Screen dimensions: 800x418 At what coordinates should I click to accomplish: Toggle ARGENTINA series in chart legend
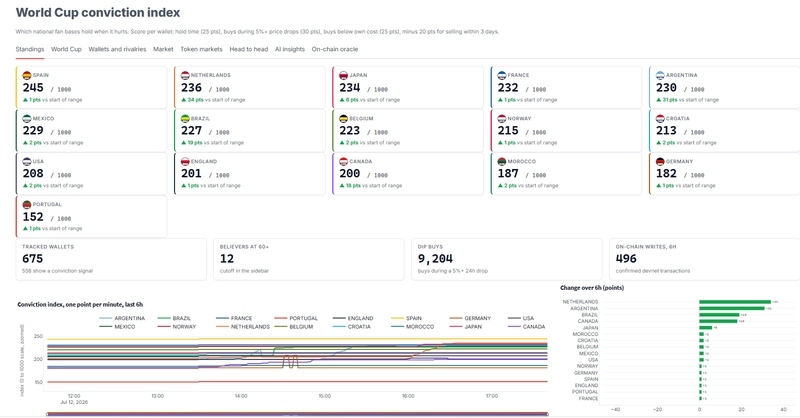coord(122,318)
